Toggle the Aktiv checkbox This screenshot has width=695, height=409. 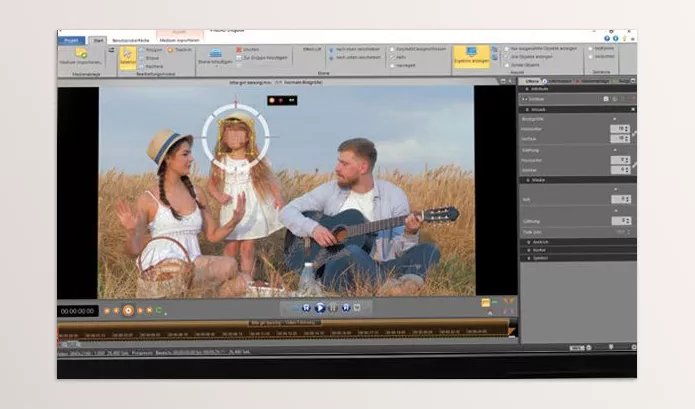(392, 58)
